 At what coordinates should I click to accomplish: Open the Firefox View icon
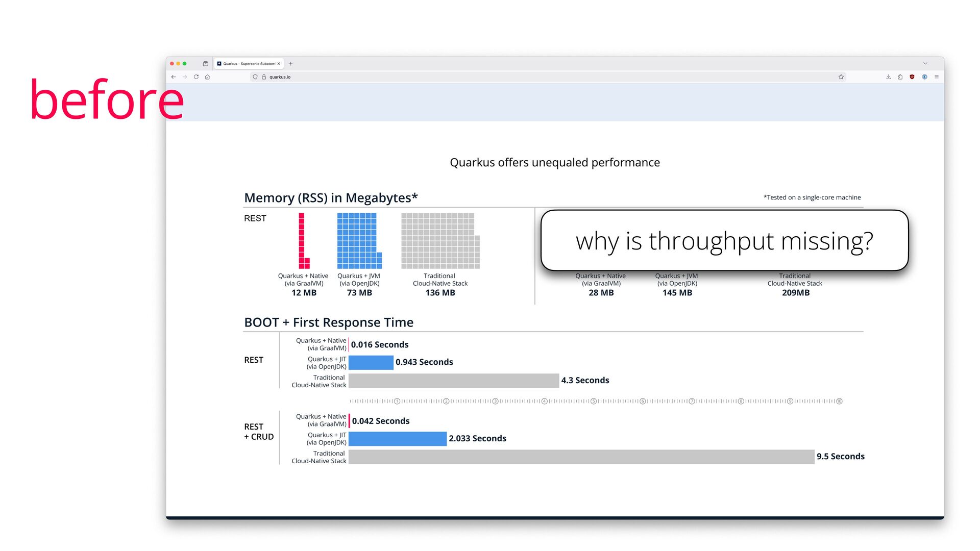(x=205, y=64)
